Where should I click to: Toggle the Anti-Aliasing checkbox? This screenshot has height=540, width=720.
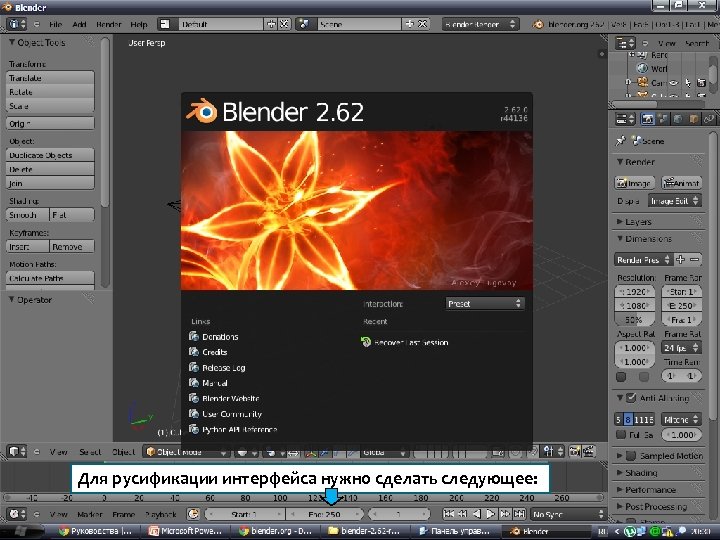point(631,398)
